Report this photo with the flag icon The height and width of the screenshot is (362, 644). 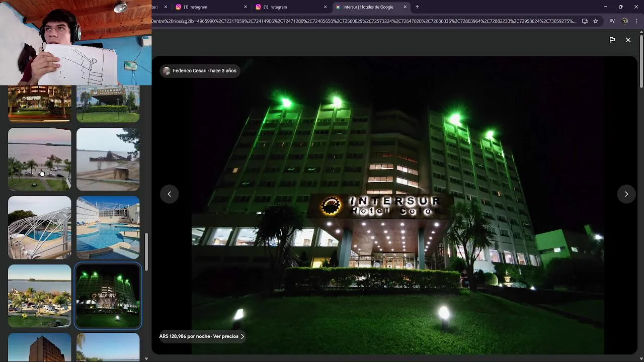[x=612, y=40]
